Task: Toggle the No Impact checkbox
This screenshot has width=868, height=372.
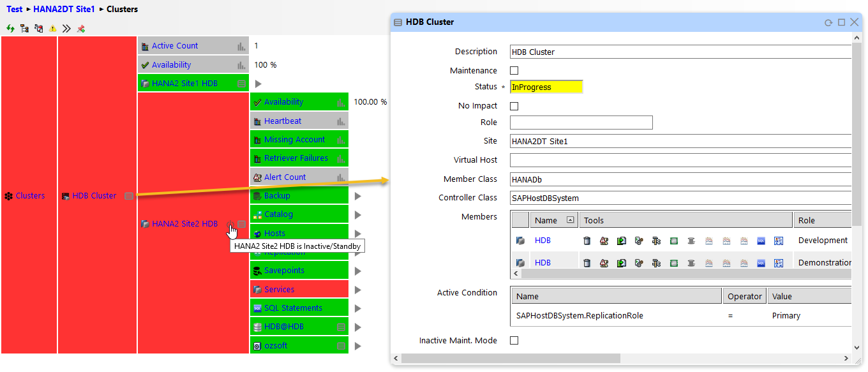Action: [x=514, y=107]
